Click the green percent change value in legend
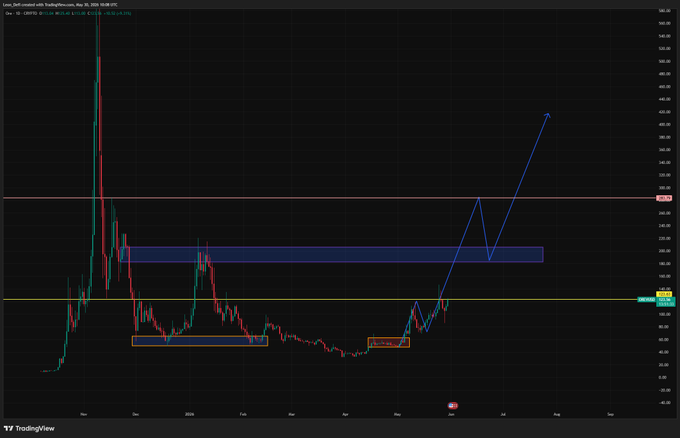The height and width of the screenshot is (438, 680). [x=117, y=13]
